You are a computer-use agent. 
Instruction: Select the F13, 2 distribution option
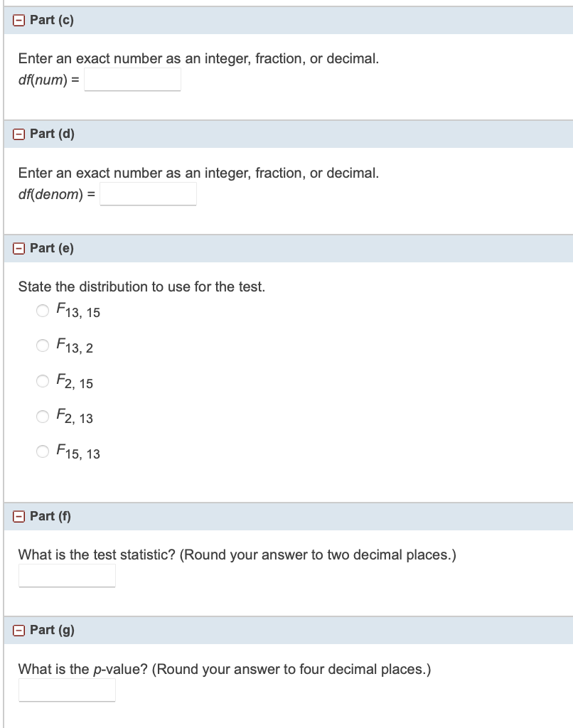coord(43,346)
